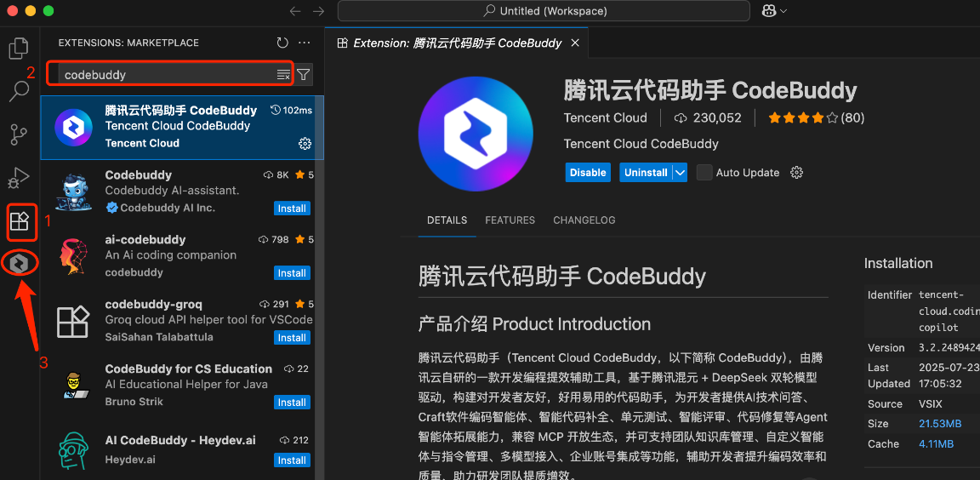980x480 pixels.
Task: Click SaiSahan Talabattula publisher name
Action: point(159,337)
